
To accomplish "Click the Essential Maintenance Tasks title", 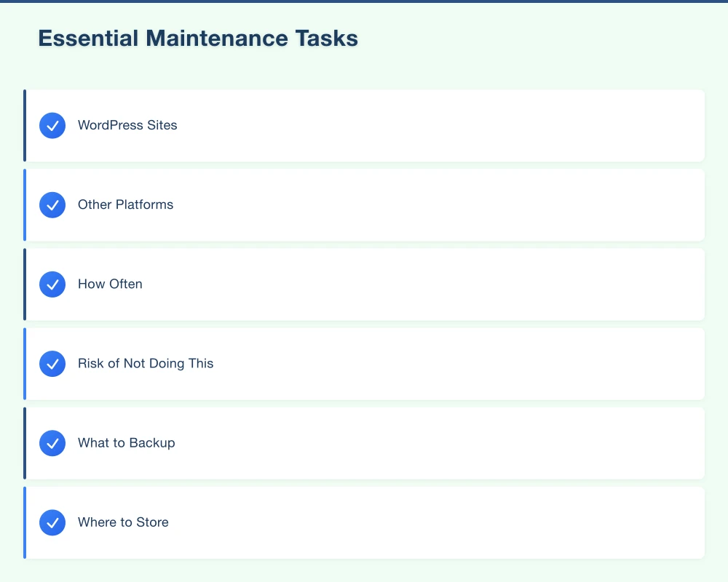I will point(197,38).
